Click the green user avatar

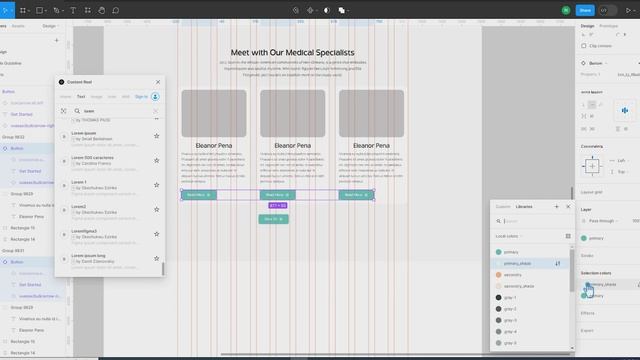click(x=566, y=10)
